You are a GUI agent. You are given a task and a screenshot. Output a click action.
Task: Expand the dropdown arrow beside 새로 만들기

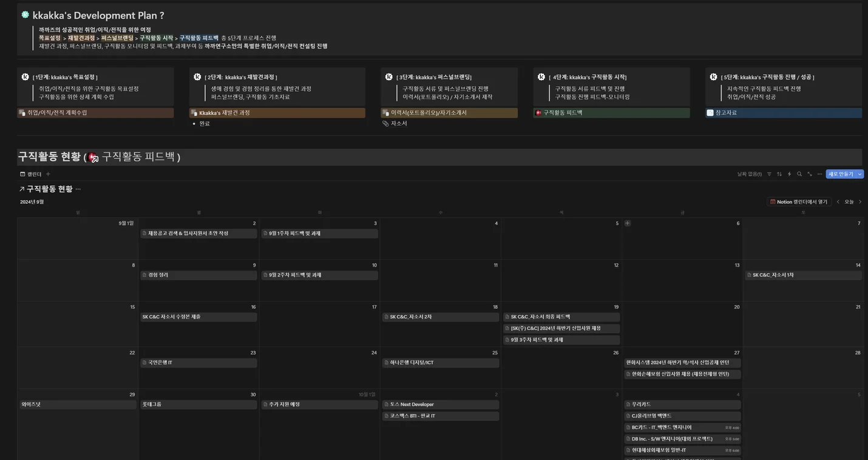click(860, 174)
